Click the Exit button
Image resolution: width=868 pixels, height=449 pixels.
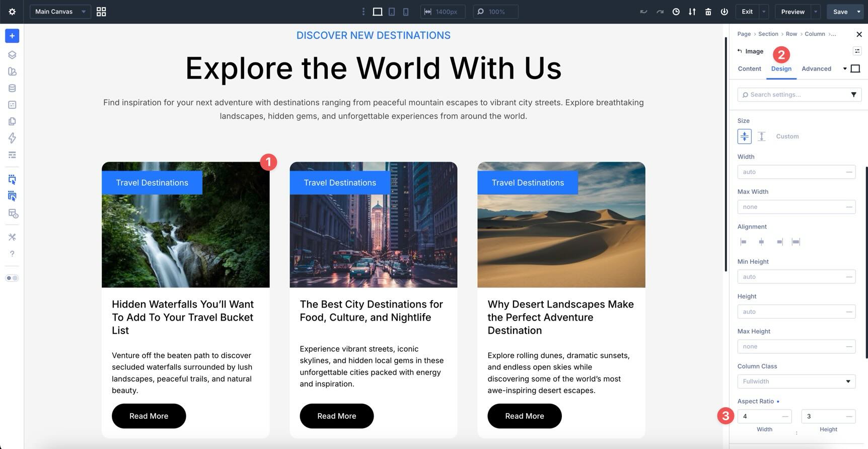point(747,12)
